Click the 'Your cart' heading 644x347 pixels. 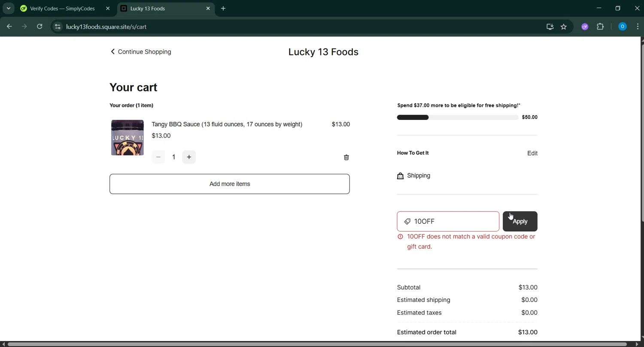click(134, 87)
